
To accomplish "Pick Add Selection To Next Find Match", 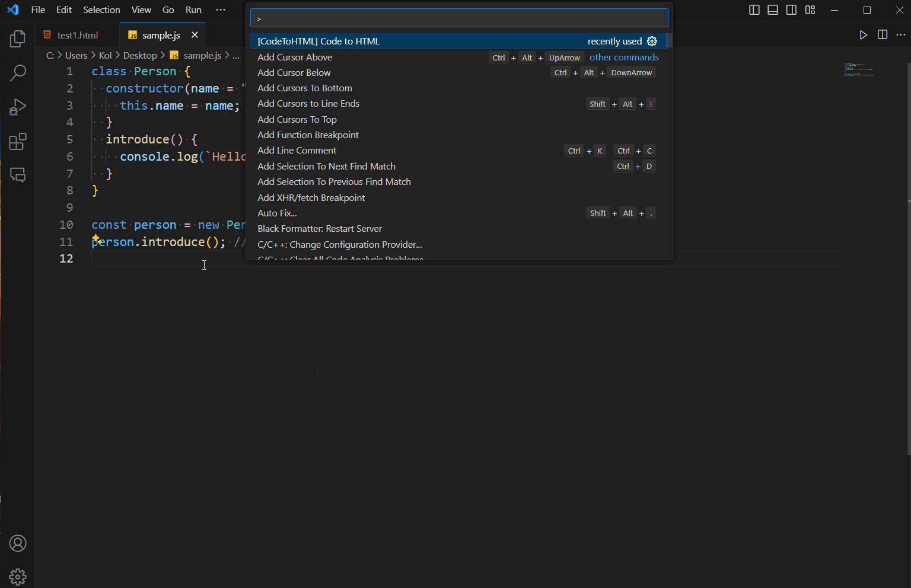I will click(458, 166).
